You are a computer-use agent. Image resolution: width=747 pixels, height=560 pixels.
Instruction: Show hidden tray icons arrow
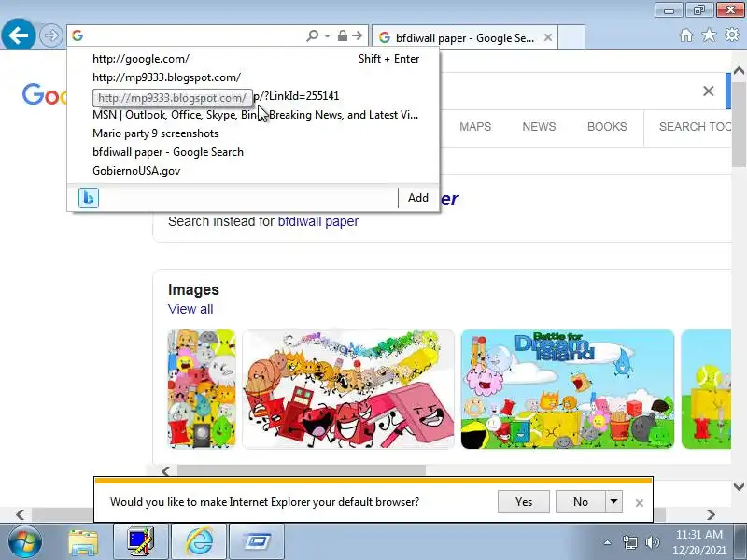(x=608, y=542)
